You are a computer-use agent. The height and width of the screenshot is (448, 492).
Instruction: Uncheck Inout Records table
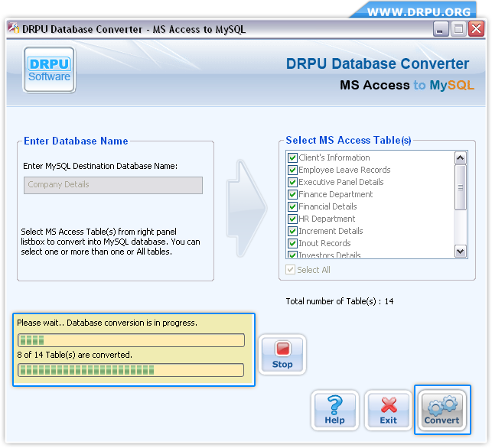[x=292, y=243]
